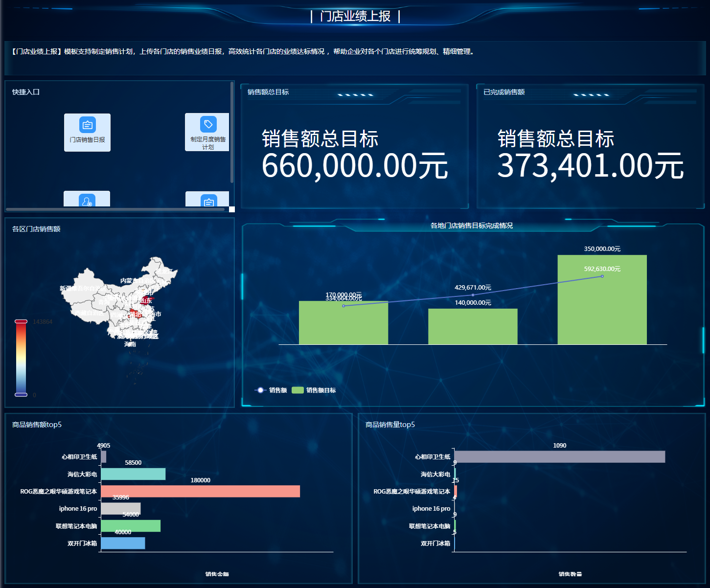This screenshot has height=588, width=710.
Task: Toggle the 销售额目标 bar series legend
Action: point(314,390)
